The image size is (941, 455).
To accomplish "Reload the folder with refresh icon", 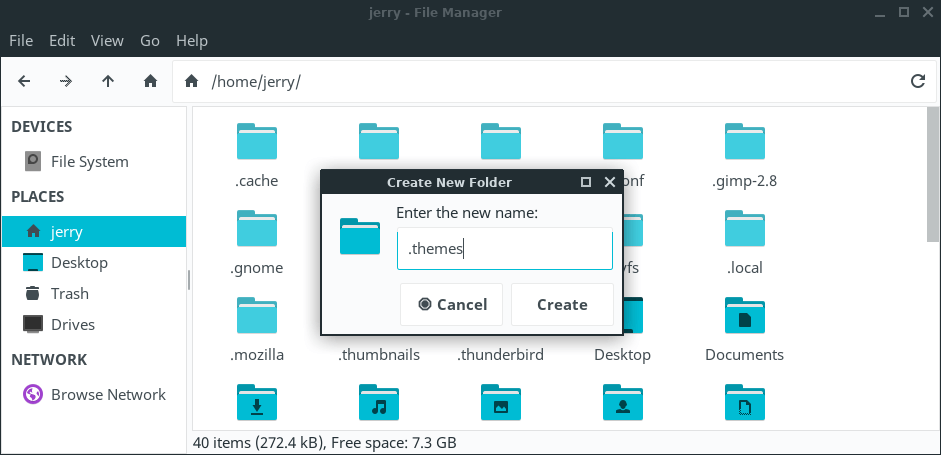I will pyautogui.click(x=917, y=81).
